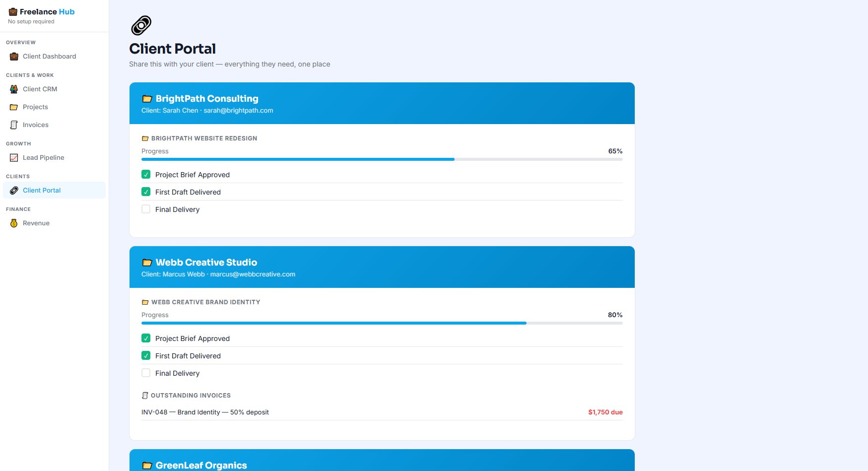Viewport: 868px width, 471px height.
Task: Click the Freelance Hub briefcase logo icon
Action: point(13,12)
